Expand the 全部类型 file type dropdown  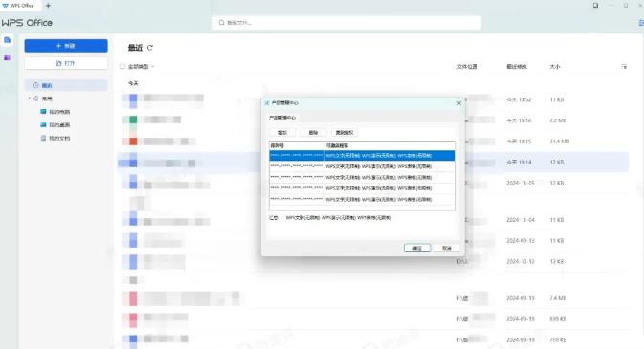tap(142, 67)
